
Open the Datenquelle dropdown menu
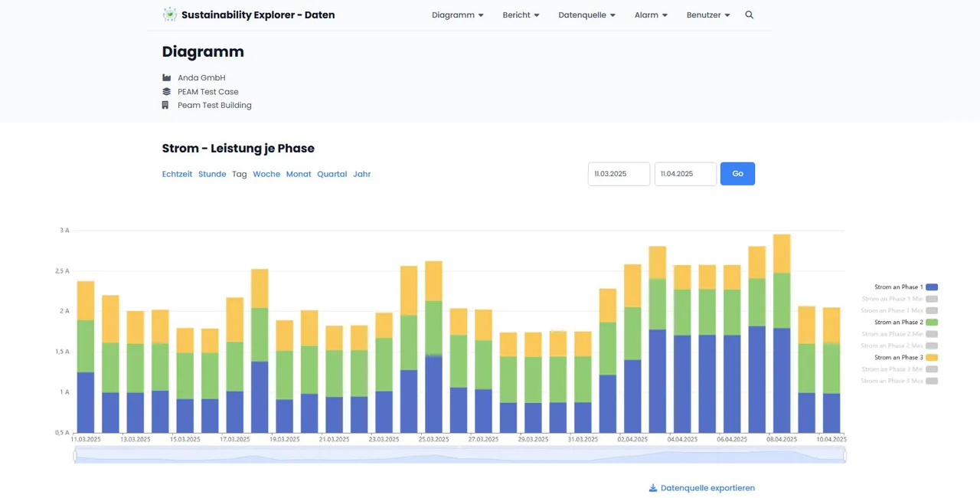pos(586,15)
